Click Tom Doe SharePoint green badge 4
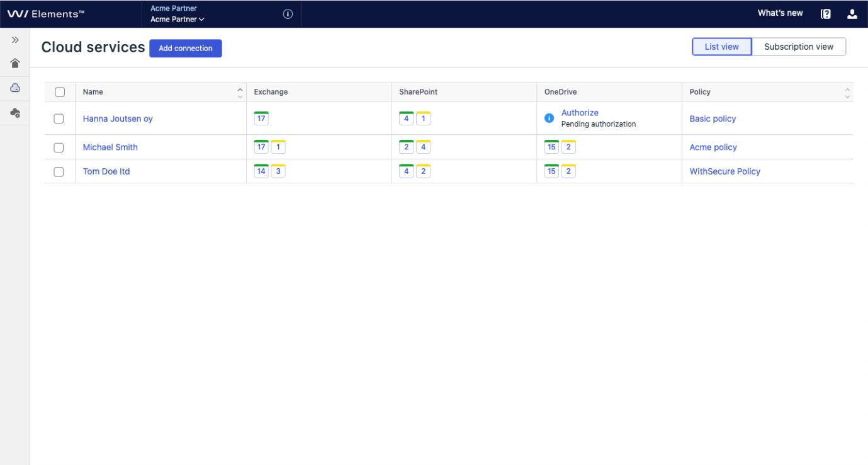868x465 pixels. 407,171
